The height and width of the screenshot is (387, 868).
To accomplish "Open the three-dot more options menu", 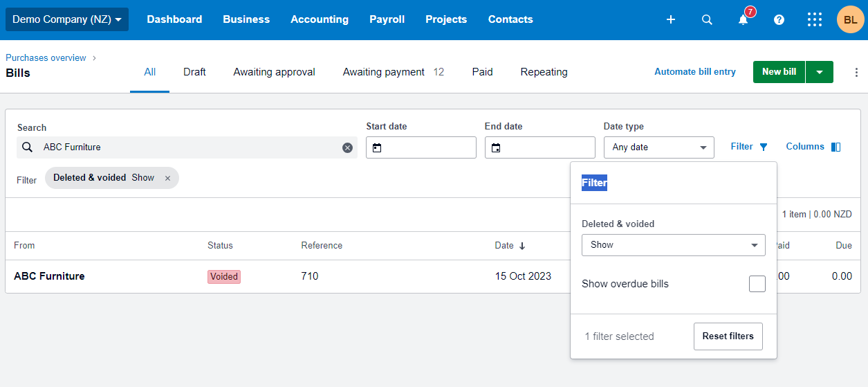I will pyautogui.click(x=856, y=72).
